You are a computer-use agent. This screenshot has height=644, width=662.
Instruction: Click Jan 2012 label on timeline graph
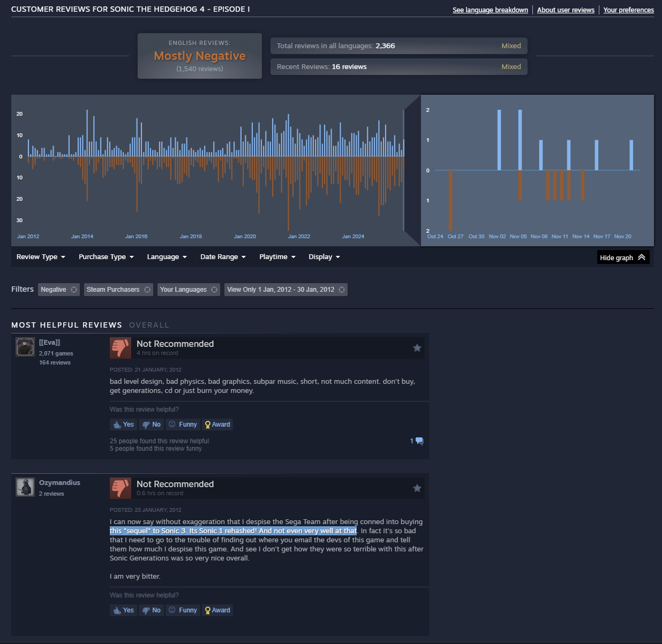28,237
